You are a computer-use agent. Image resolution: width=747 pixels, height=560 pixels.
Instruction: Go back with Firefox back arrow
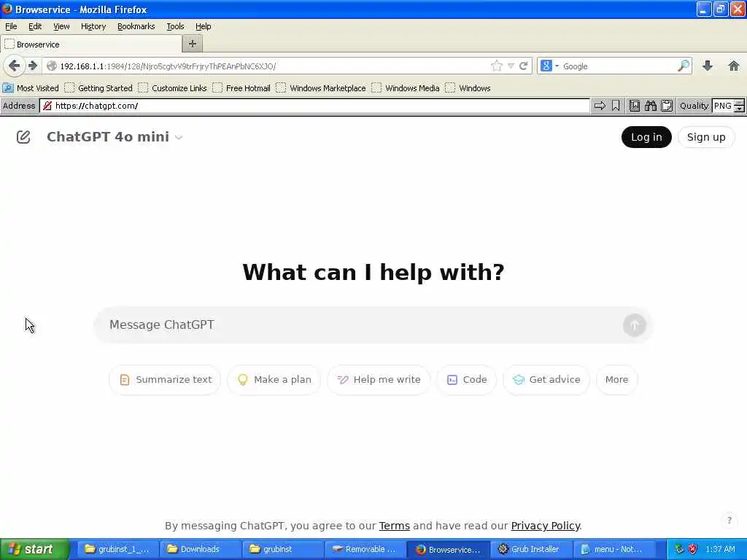[x=14, y=66]
